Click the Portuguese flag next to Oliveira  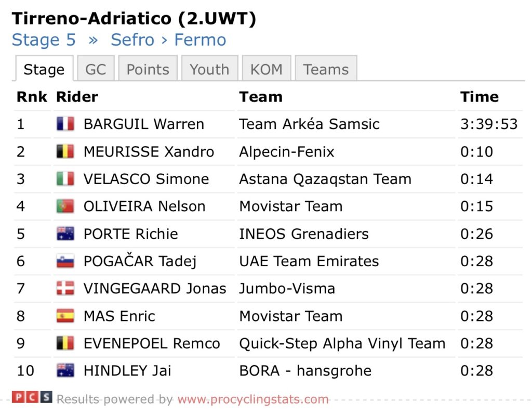65,206
